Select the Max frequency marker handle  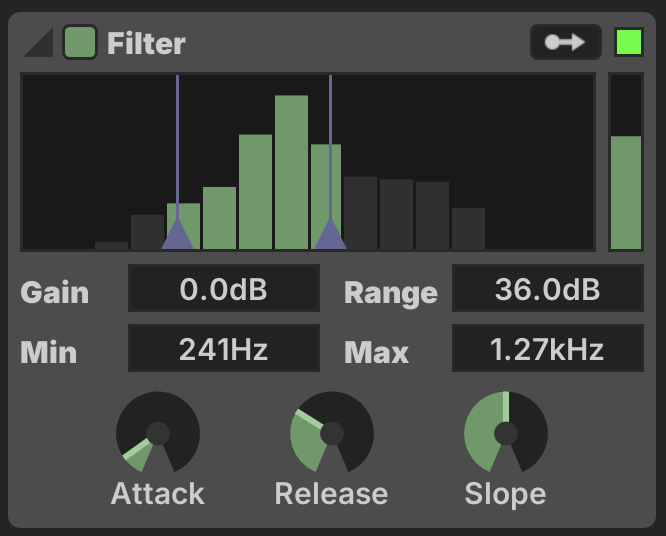[x=330, y=234]
